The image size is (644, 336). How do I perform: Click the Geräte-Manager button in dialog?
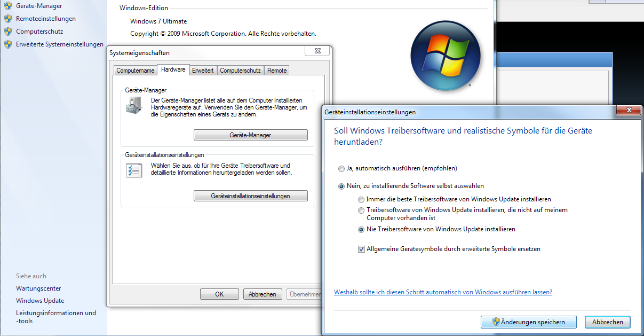pos(251,135)
